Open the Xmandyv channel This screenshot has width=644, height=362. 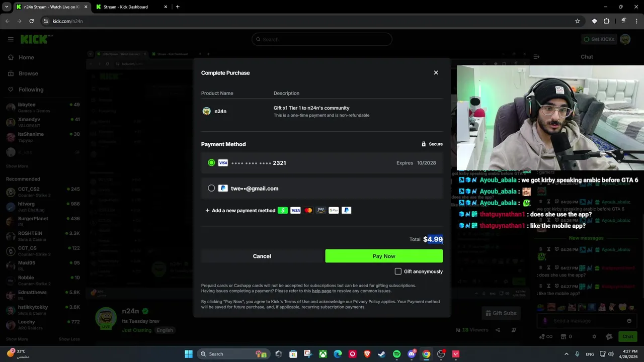tap(43, 122)
